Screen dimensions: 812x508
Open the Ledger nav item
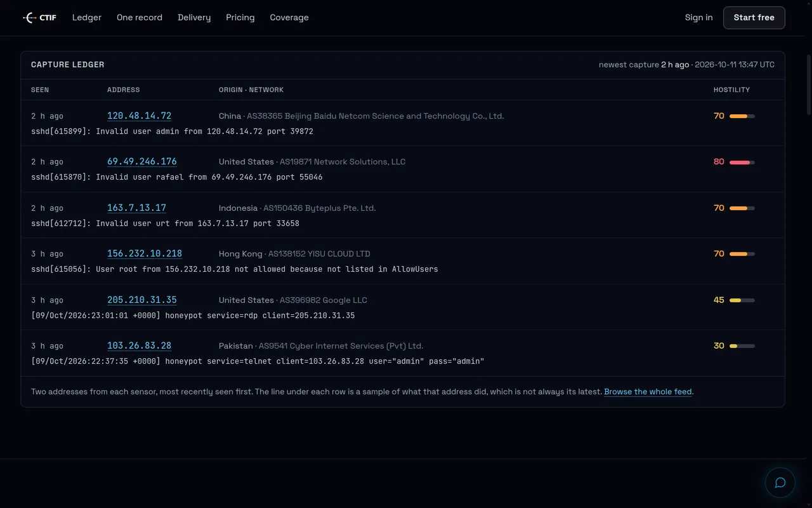[x=87, y=18]
